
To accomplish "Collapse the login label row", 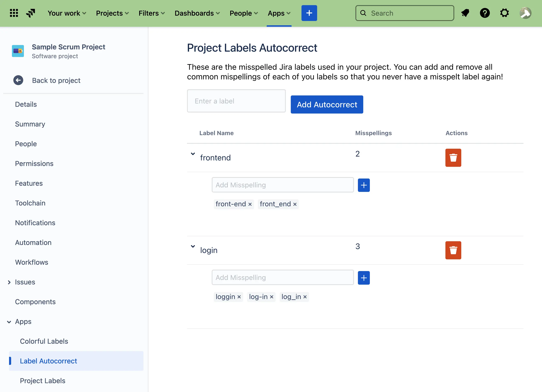I will pyautogui.click(x=193, y=247).
